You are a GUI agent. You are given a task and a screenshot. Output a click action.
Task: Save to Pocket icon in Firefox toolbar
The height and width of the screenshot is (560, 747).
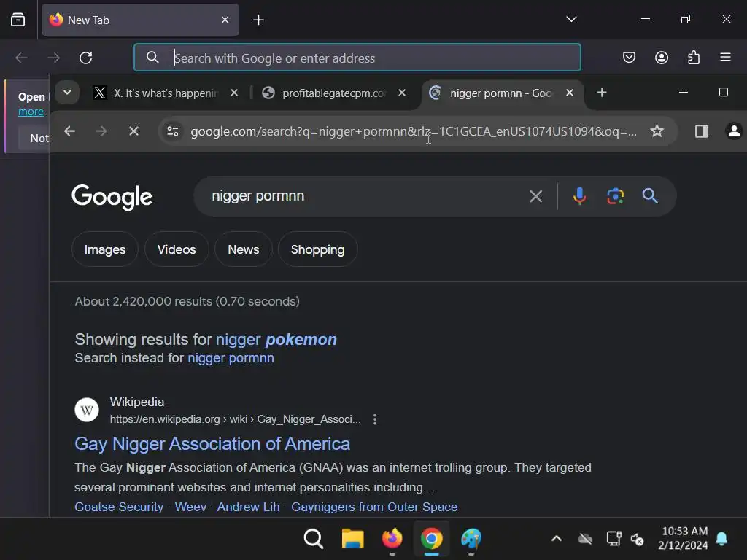(x=629, y=58)
